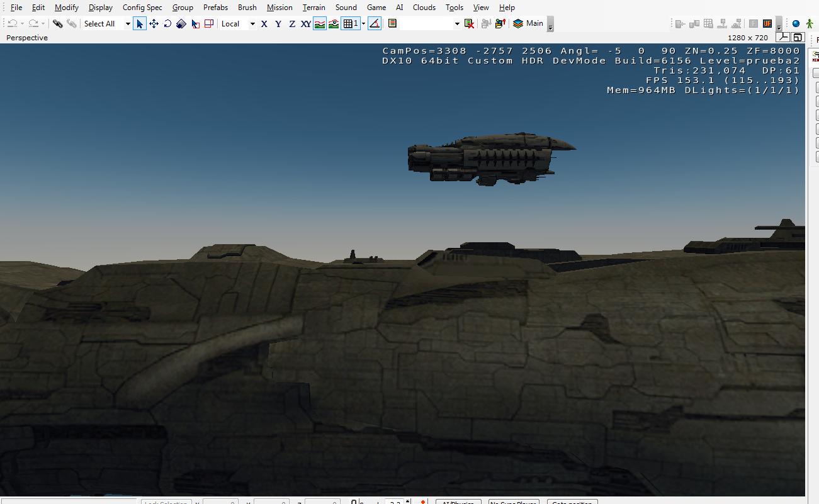Screen dimensions: 819x504
Task: Open the Select All filter dropdown
Action: 128,24
